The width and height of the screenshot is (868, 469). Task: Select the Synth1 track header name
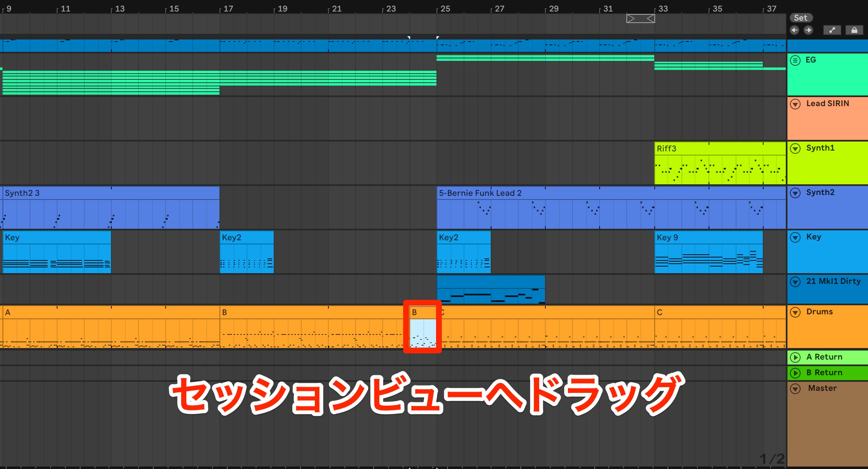tap(820, 148)
